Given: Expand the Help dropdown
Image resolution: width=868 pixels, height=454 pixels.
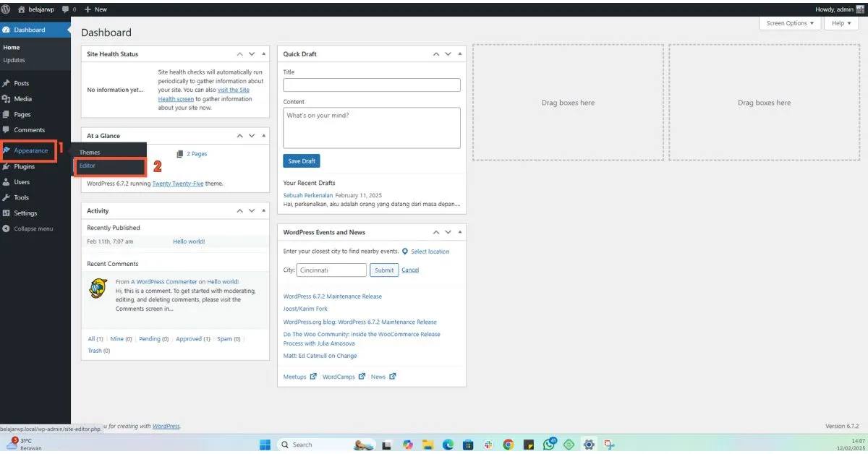Looking at the screenshot, I should coord(840,23).
